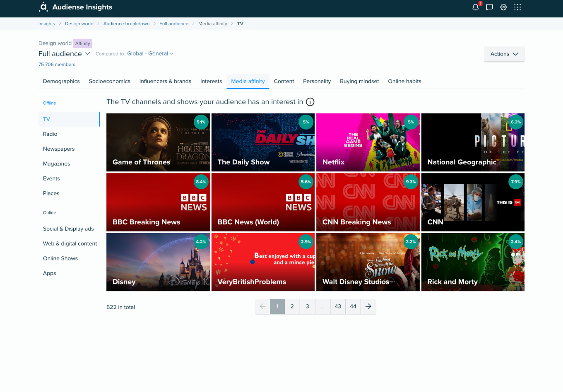Viewport: 563px width, 392px height.
Task: Select Apps in the sidebar
Action: (69, 273)
